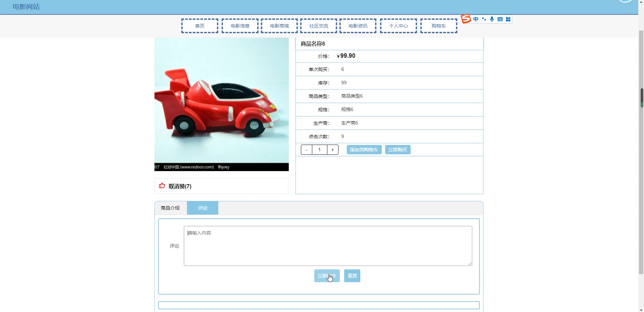
Task: Open the 个人中心 navigation item
Action: 399,26
